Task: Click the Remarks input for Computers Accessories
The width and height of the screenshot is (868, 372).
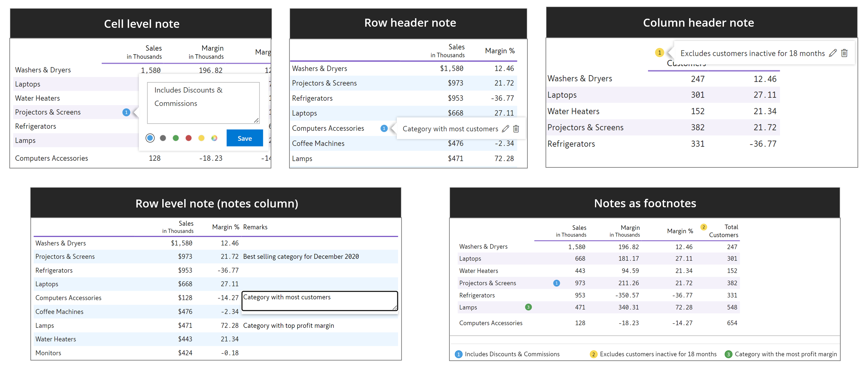Action: [x=319, y=300]
